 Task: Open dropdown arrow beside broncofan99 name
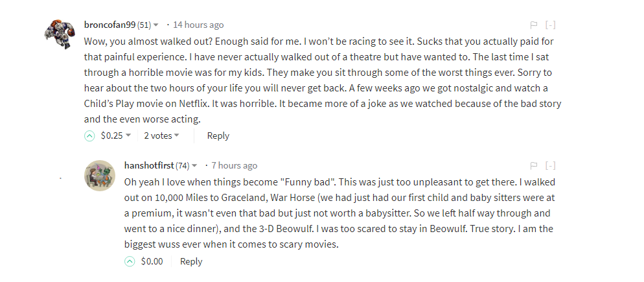(x=156, y=25)
